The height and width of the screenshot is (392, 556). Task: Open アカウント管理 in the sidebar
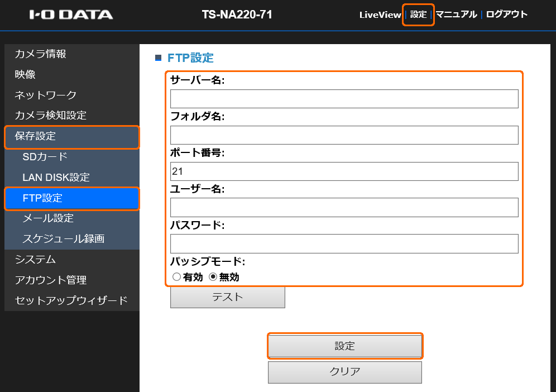(x=72, y=280)
